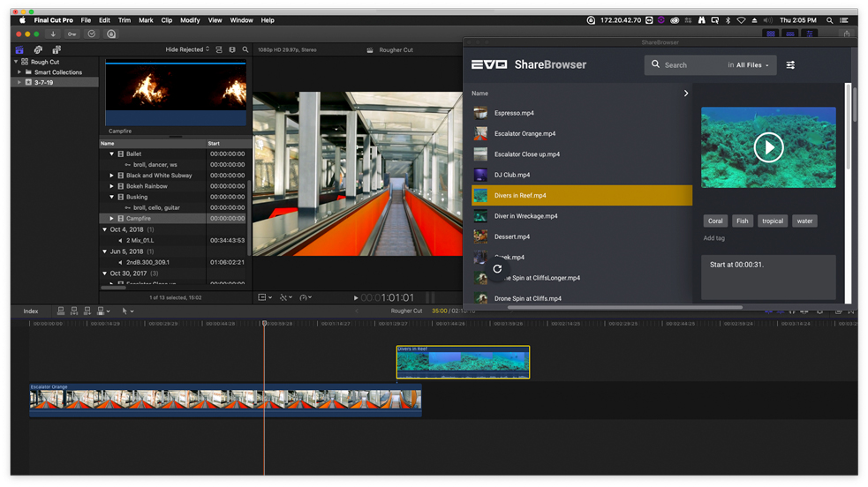Click the Coral tag

click(715, 221)
